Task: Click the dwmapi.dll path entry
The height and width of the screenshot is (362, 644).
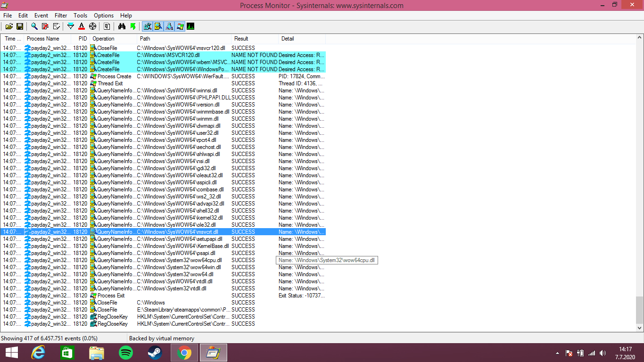Action: (x=178, y=126)
